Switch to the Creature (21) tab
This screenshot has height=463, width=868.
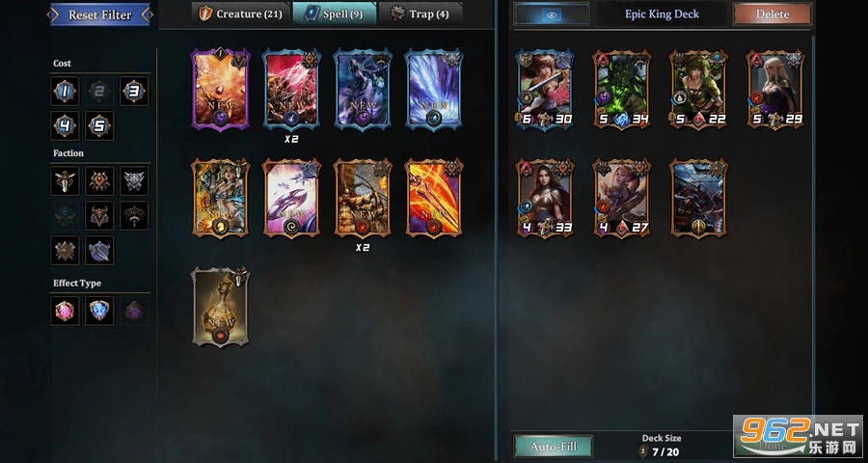(x=241, y=14)
